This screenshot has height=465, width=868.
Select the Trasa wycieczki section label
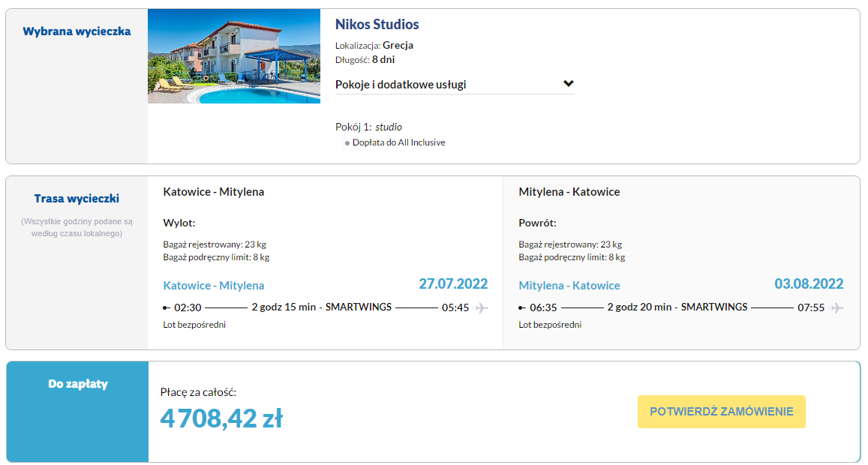[x=77, y=199]
